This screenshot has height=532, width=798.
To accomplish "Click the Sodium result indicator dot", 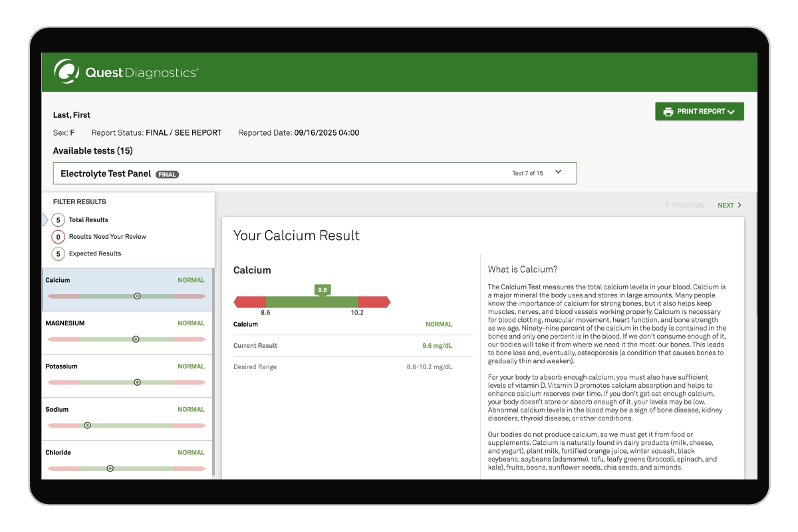I will point(87,426).
